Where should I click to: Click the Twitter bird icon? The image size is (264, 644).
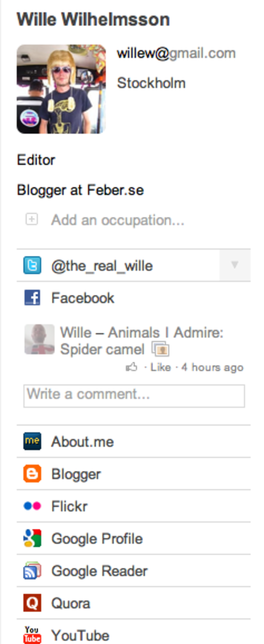(32, 265)
